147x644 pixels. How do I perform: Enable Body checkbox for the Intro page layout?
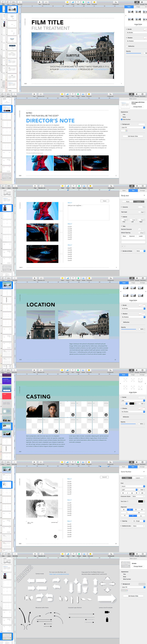122,117
